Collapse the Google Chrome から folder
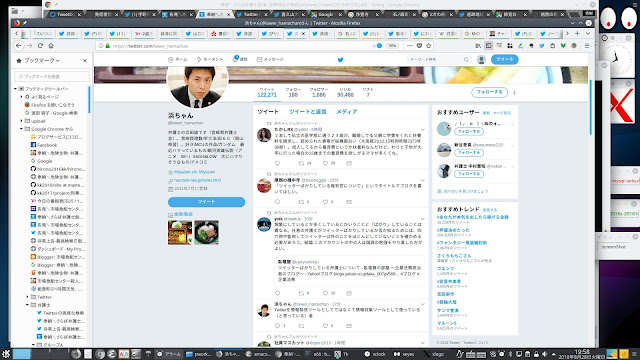 pos(22,129)
